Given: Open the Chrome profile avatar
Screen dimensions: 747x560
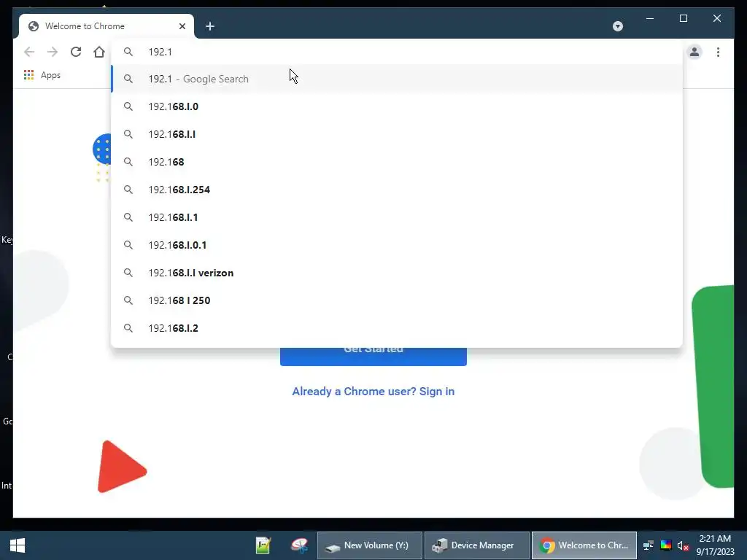Looking at the screenshot, I should [x=694, y=52].
